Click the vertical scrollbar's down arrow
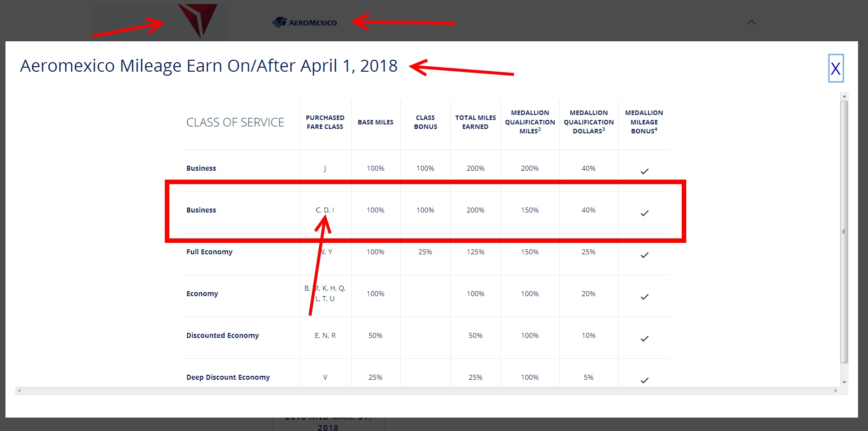 pyautogui.click(x=844, y=382)
